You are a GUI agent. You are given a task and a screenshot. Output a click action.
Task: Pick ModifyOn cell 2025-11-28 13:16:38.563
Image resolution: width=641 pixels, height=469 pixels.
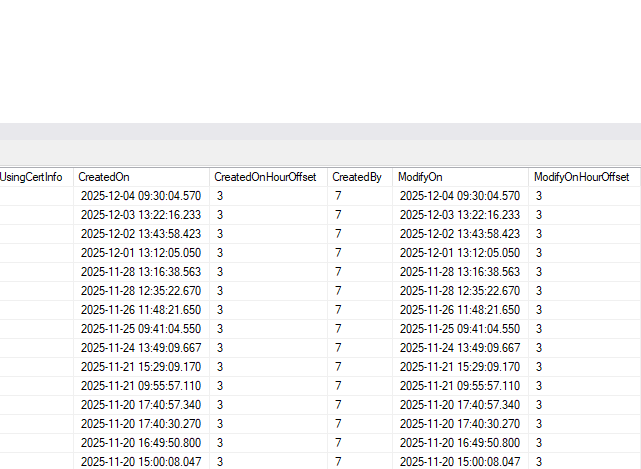tap(460, 272)
